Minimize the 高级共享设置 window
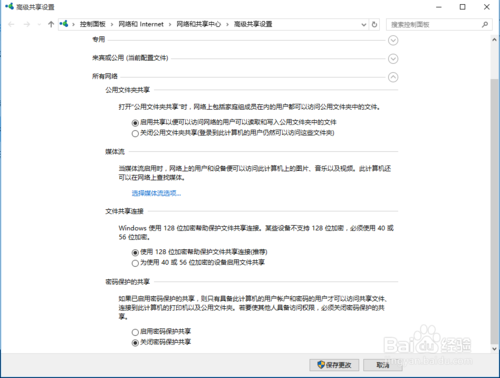This screenshot has height=378, width=500. (x=439, y=7)
